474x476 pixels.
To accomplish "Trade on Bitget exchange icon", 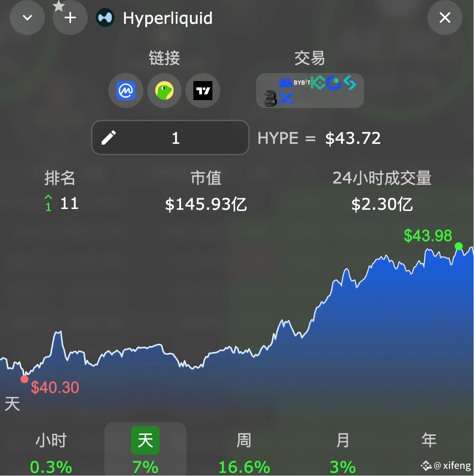I will point(350,83).
